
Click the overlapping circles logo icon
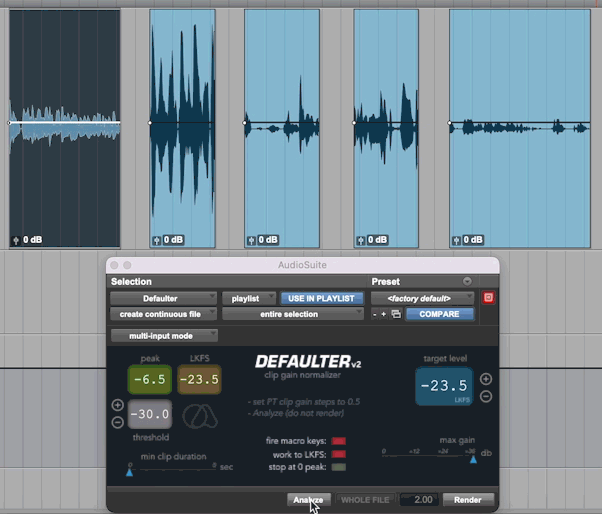tap(200, 416)
